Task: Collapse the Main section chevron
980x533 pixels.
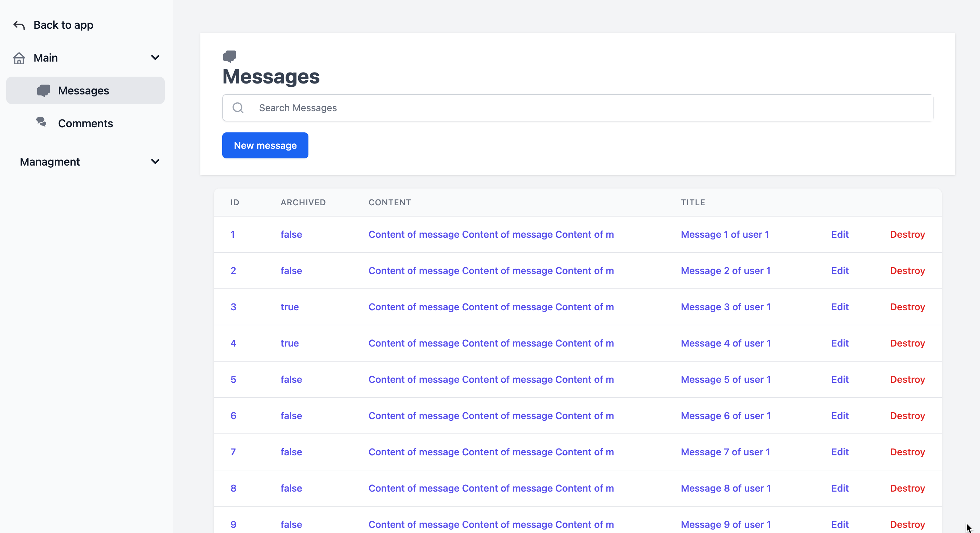Action: click(155, 57)
